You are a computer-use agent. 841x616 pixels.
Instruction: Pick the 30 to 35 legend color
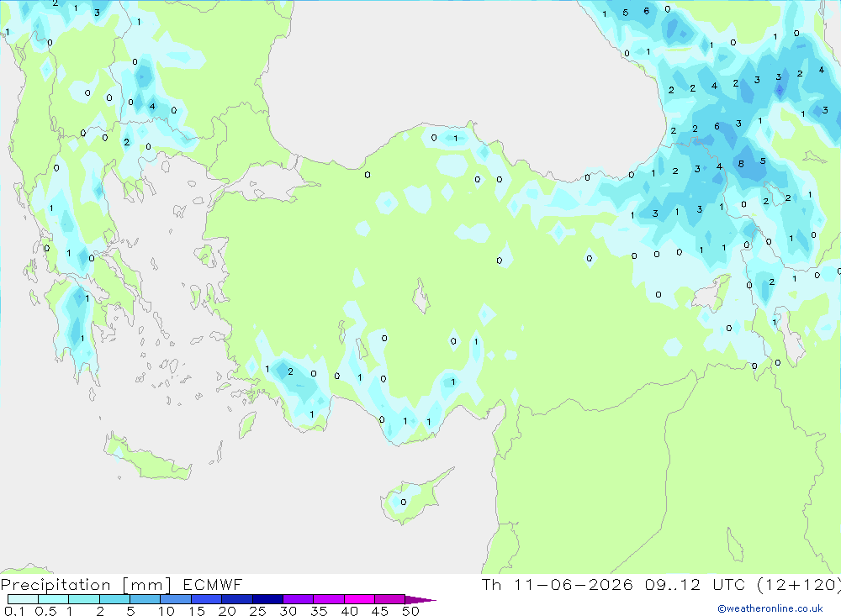tap(299, 599)
